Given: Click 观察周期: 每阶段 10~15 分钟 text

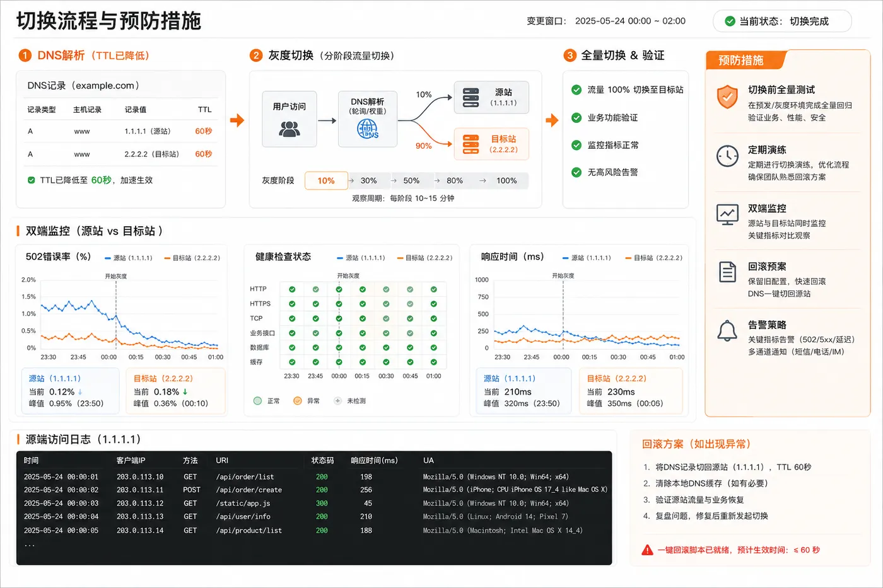Looking at the screenshot, I should point(403,199).
